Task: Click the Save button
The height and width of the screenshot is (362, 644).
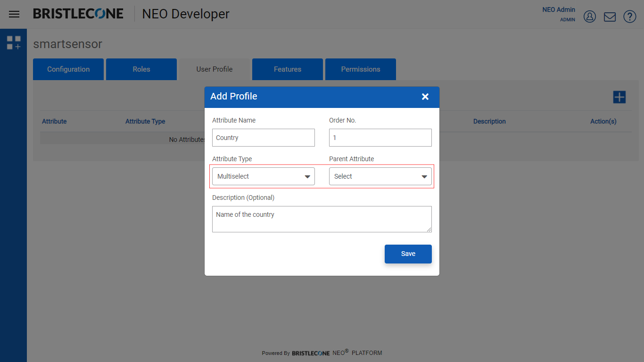Action: (x=408, y=254)
